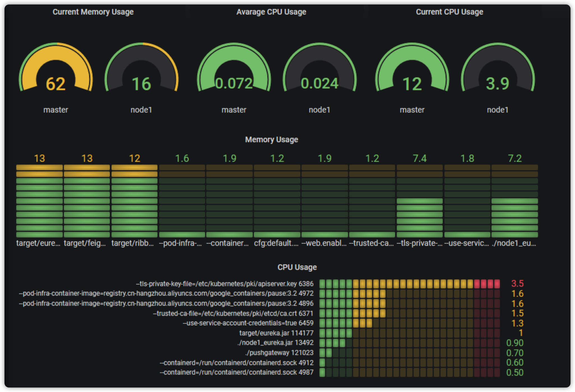Click the 12 value above target/ribb bar
The height and width of the screenshot is (392, 575).
(x=135, y=158)
